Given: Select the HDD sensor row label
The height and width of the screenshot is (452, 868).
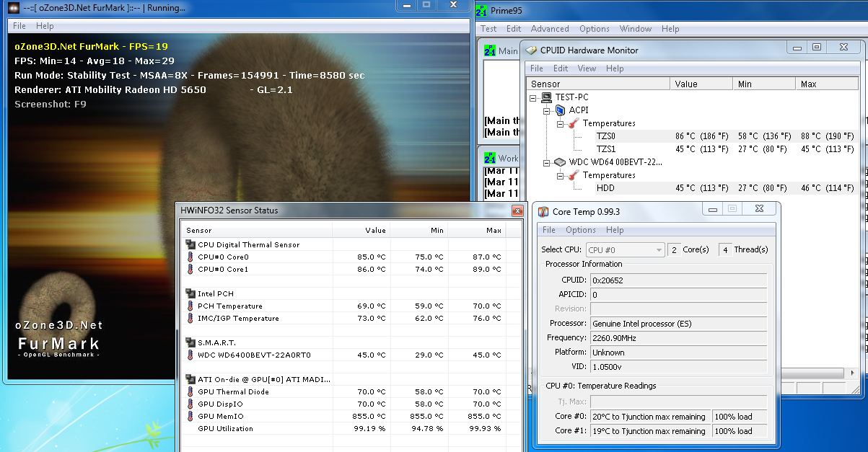Looking at the screenshot, I should click(x=605, y=188).
